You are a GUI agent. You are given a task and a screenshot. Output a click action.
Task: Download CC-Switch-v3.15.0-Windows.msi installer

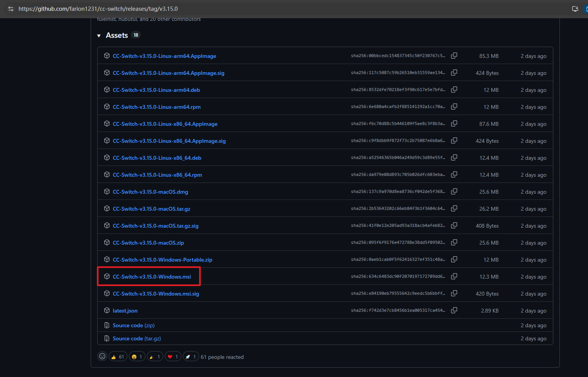[x=152, y=277]
